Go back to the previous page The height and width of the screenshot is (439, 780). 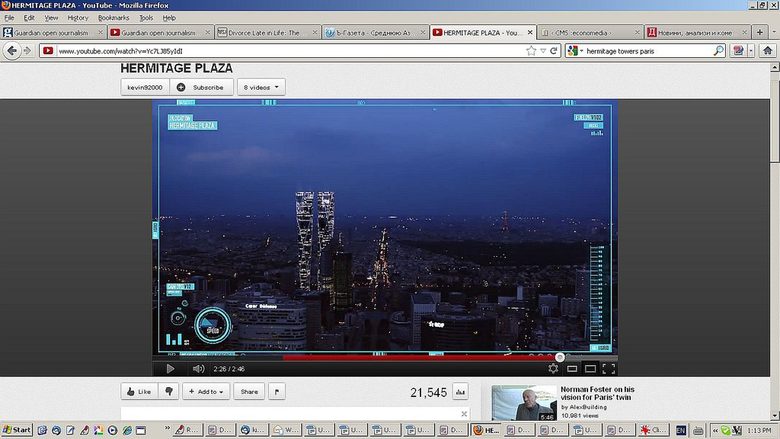12,51
